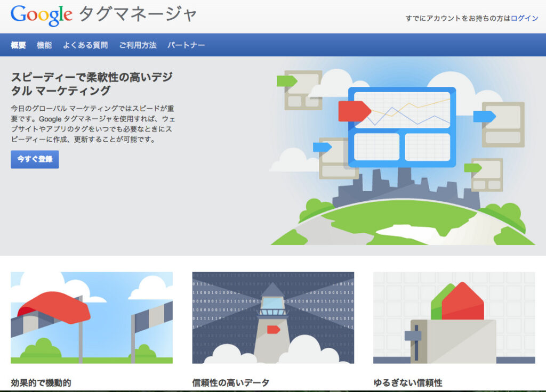Click the 効果的で機動的 heading
This screenshot has width=546, height=392.
click(x=41, y=382)
